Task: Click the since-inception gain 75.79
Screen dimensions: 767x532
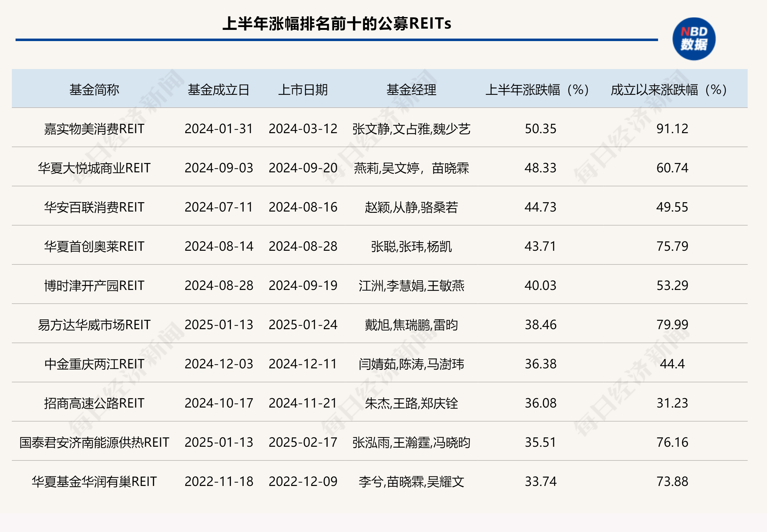Action: [x=672, y=246]
